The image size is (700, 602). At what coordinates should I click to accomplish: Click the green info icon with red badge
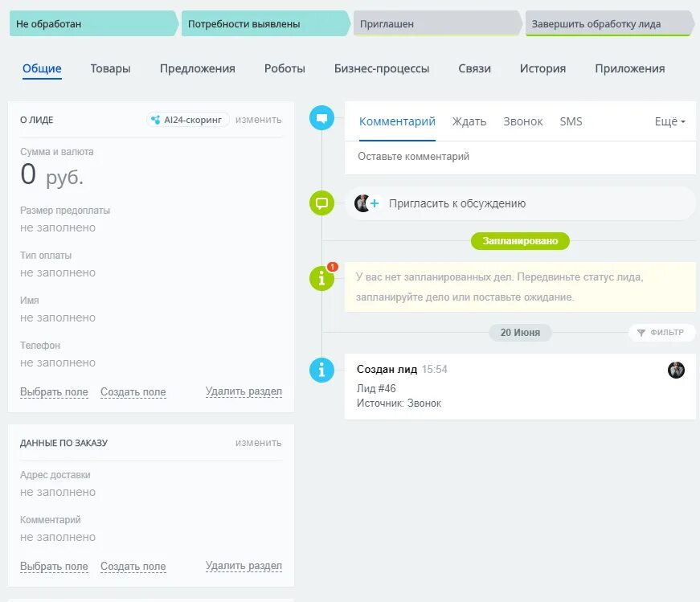[x=321, y=278]
